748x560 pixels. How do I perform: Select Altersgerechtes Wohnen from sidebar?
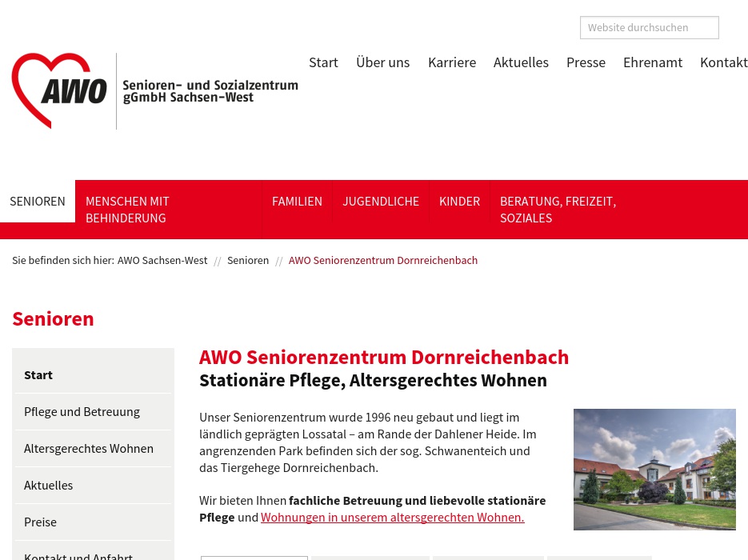(89, 448)
